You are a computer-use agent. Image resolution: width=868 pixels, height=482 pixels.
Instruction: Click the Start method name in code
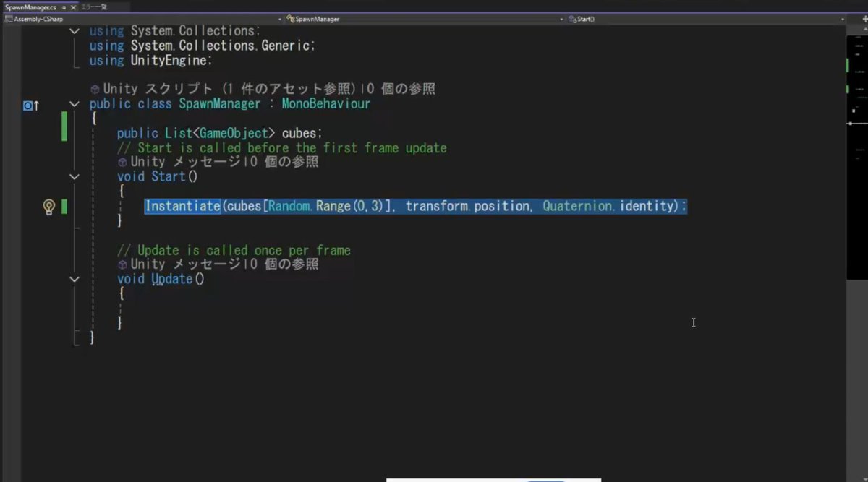[169, 176]
